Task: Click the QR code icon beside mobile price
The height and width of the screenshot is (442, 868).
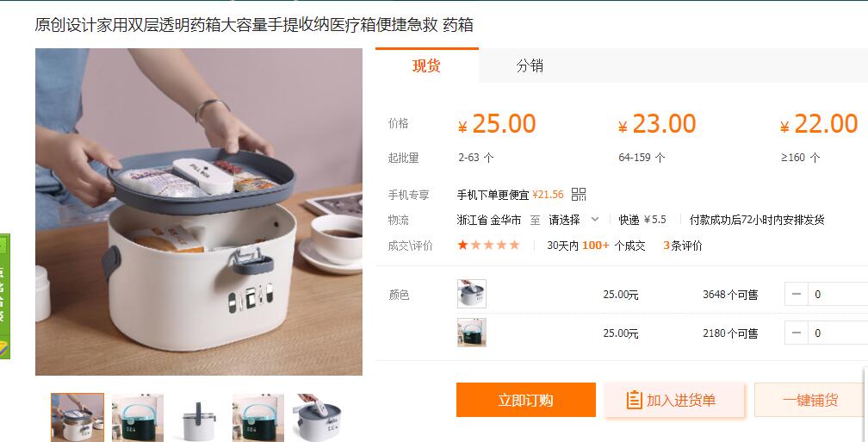Action: pyautogui.click(x=579, y=195)
